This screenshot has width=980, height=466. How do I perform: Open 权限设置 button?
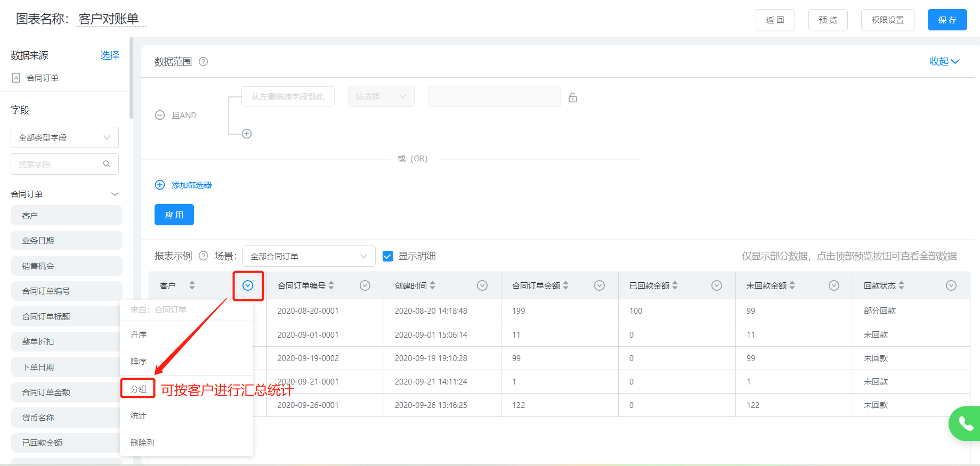(888, 20)
